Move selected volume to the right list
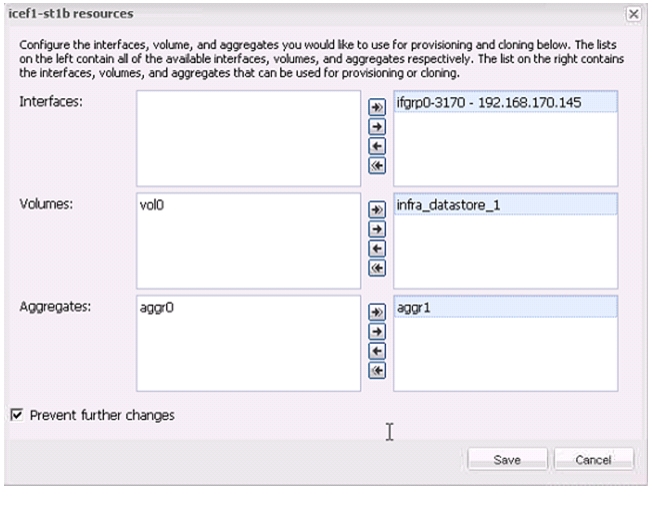653x518 pixels. point(377,229)
